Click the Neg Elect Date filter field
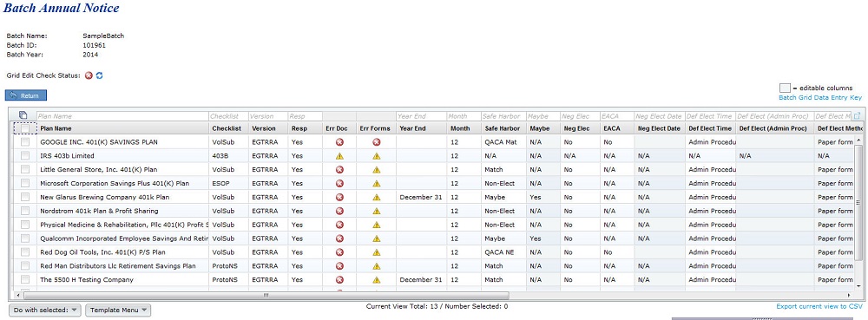Image resolution: width=868 pixels, height=320 pixels. click(x=660, y=116)
